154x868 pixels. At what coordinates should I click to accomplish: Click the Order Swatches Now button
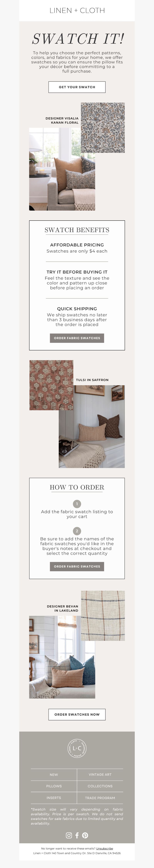pyautogui.click(x=77, y=714)
